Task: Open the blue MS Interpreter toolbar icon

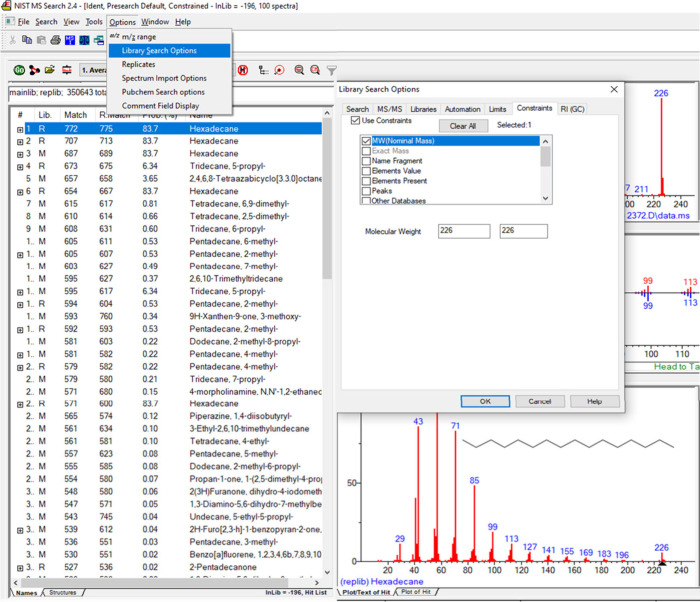Action: (x=70, y=40)
